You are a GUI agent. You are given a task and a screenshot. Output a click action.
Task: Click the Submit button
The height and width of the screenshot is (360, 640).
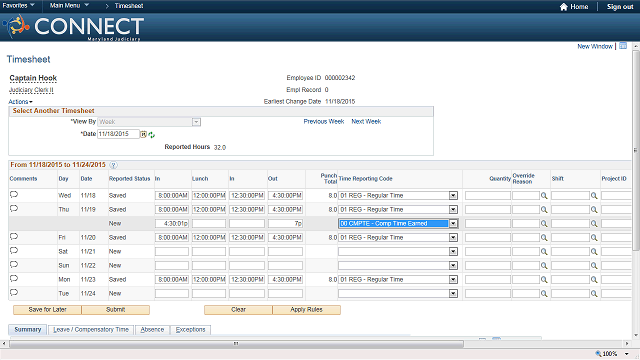click(x=116, y=310)
